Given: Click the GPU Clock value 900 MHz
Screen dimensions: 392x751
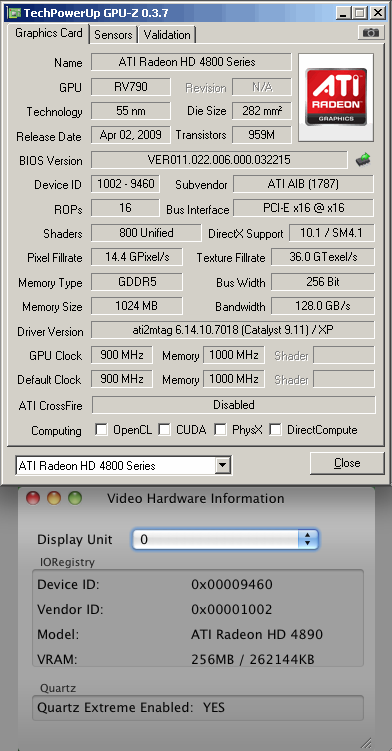Looking at the screenshot, I should 122,355.
